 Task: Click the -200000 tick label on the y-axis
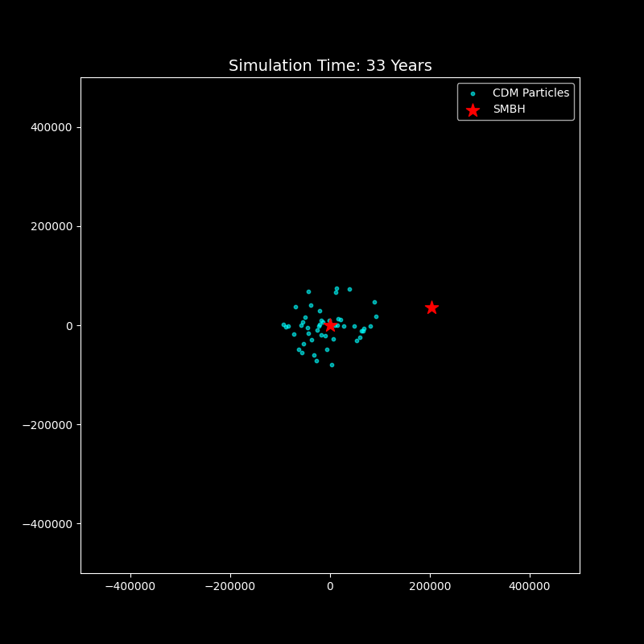click(x=46, y=424)
